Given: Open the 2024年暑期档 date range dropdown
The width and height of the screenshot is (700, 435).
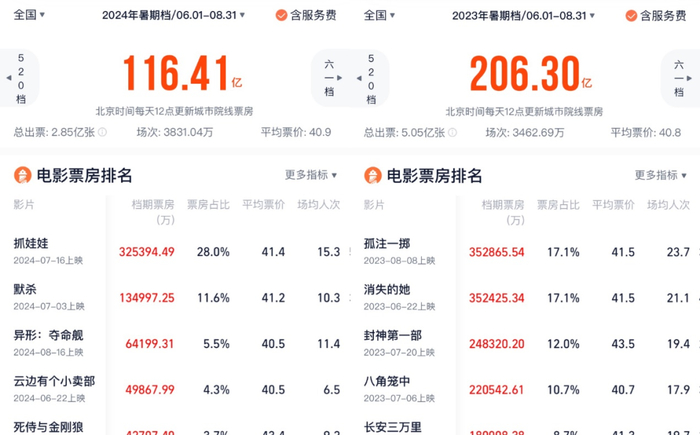Looking at the screenshot, I should pos(174,15).
